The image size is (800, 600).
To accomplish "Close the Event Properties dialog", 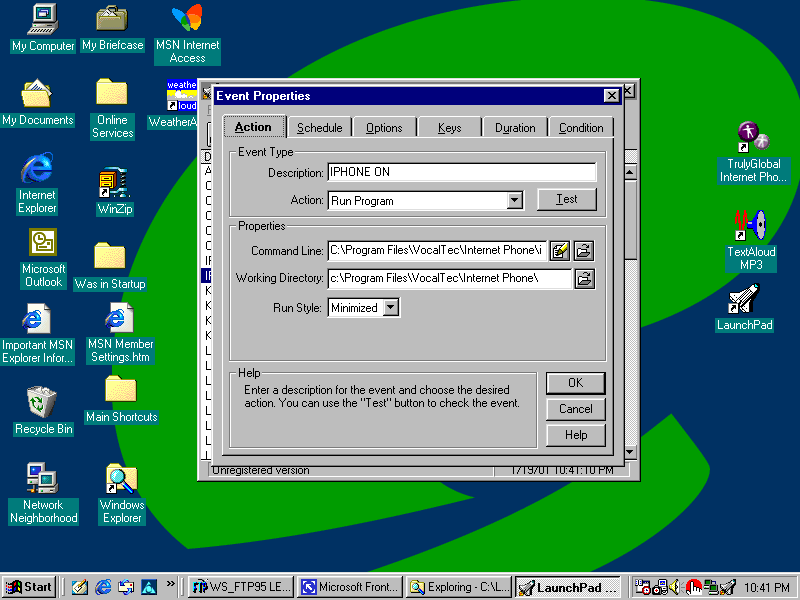I will tap(611, 96).
